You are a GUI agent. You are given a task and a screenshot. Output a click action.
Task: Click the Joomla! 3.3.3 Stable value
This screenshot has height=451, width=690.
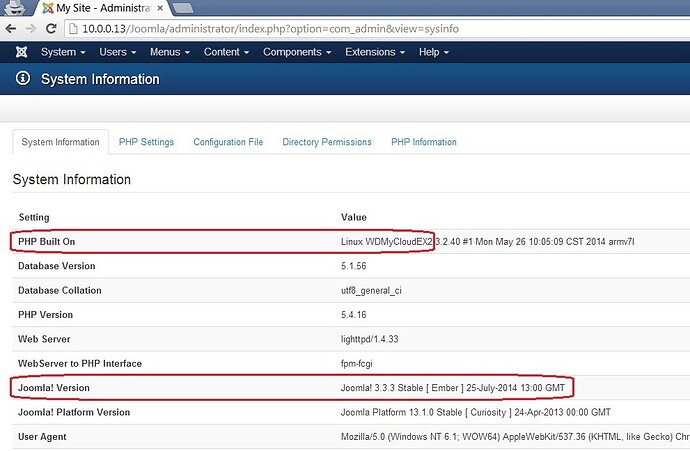(452, 388)
